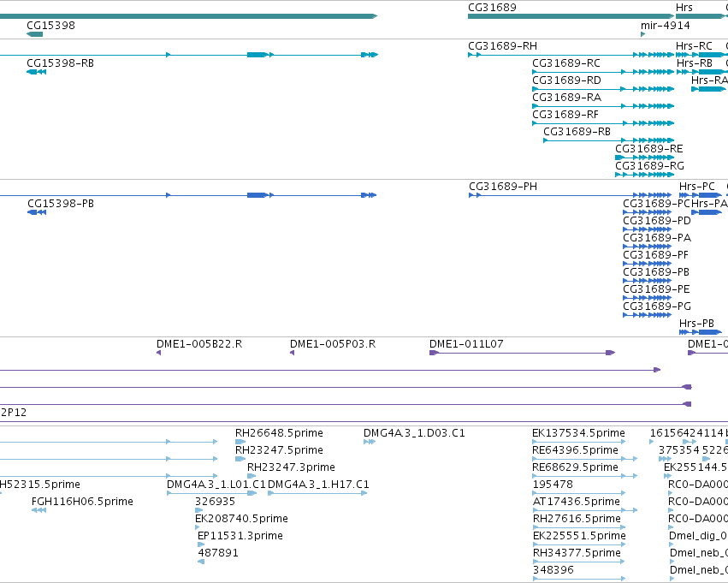
Task: Select transcript CG31689-RG
Action: [649, 166]
